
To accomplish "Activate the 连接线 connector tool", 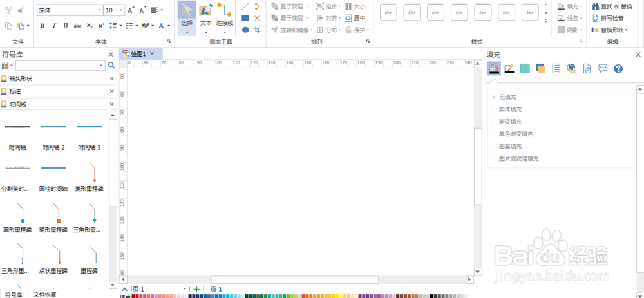I will (x=225, y=18).
